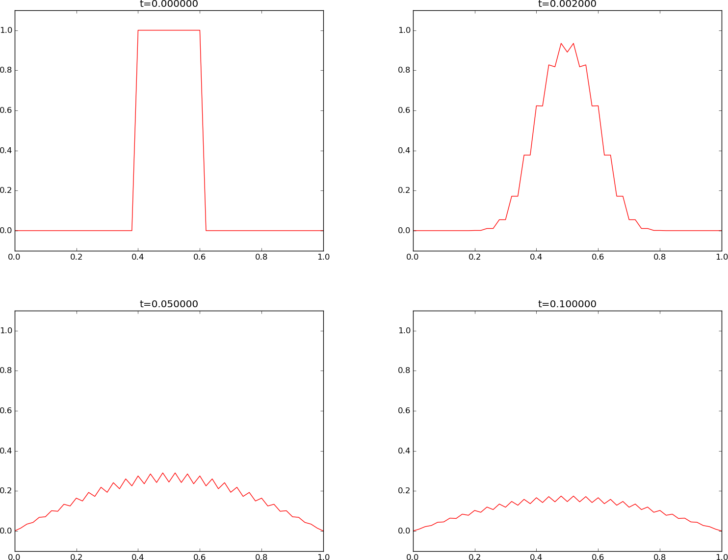The image size is (728, 560).
Task: Click the rising edge of the square pulse
Action: click(x=135, y=130)
